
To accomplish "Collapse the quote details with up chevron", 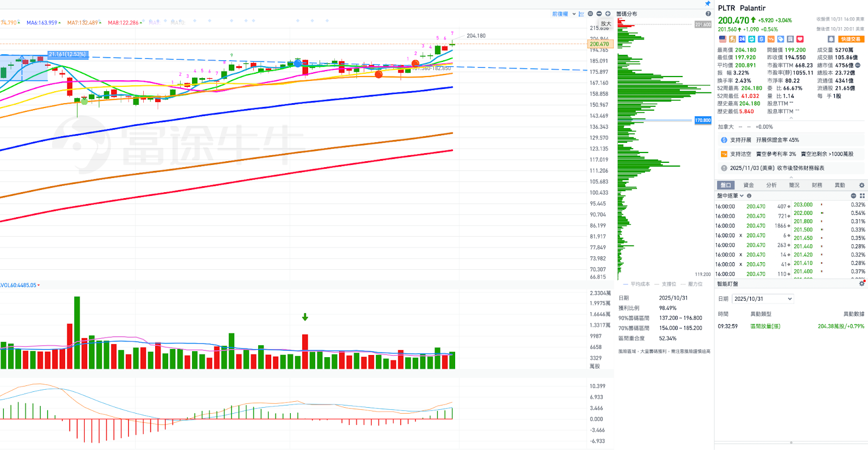I will 791,118.
